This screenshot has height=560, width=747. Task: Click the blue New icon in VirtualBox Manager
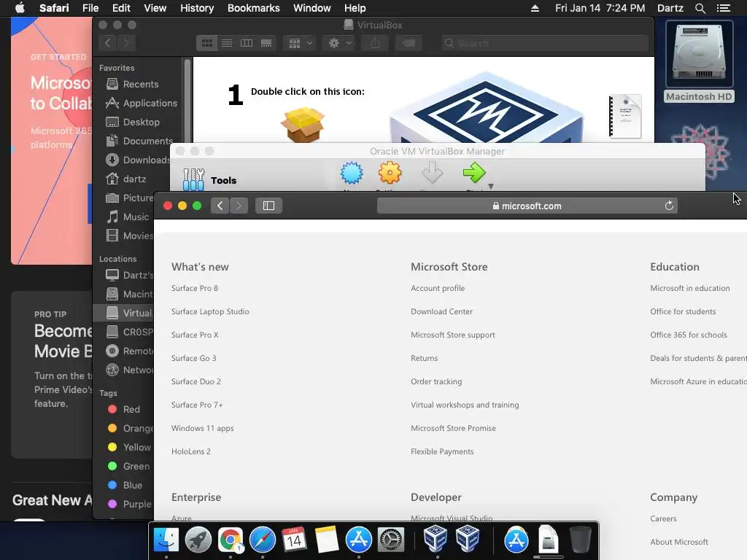pos(352,174)
